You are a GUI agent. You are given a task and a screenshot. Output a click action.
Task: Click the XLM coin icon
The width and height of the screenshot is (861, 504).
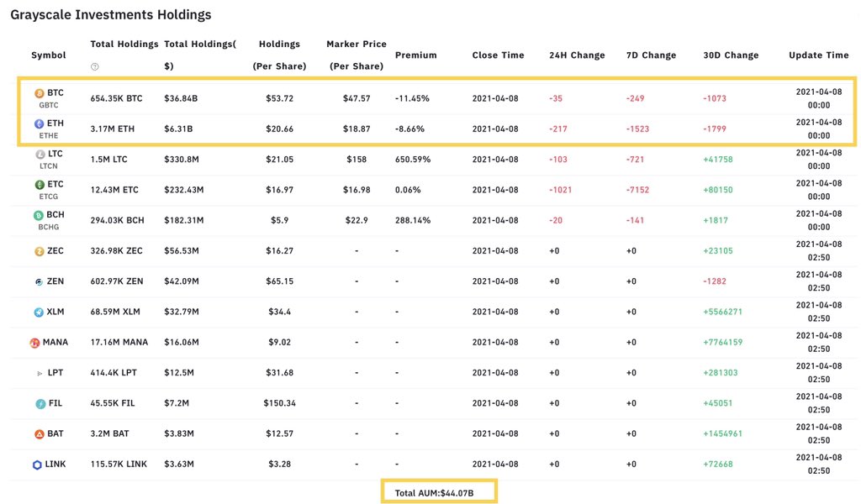tap(39, 312)
